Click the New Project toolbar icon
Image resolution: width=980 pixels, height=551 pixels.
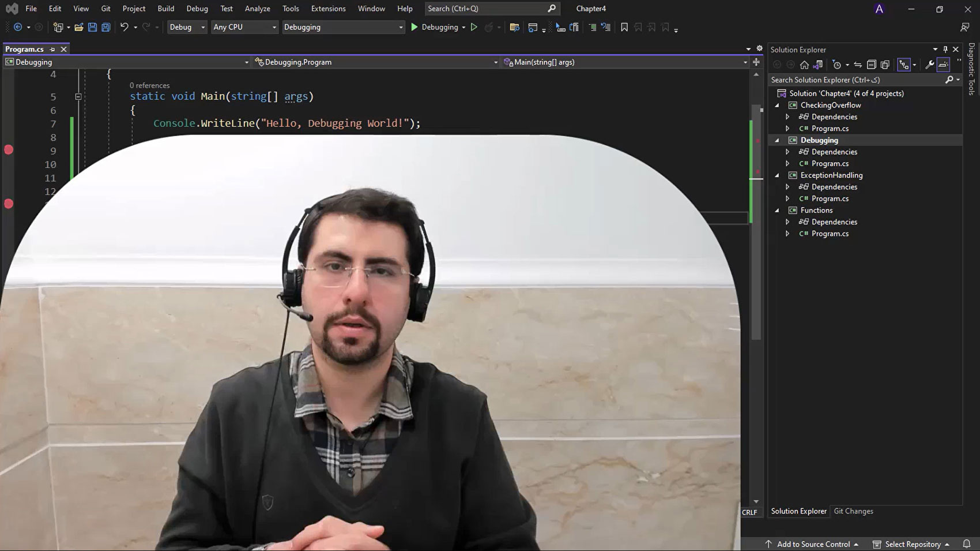click(58, 27)
